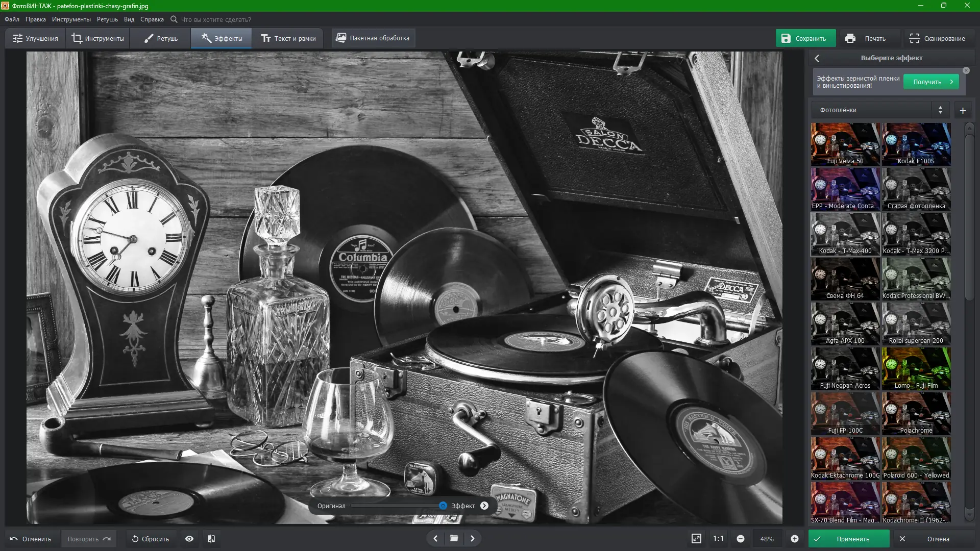Go to the next photo arrow
This screenshot has height=551, width=980.
coord(473,538)
